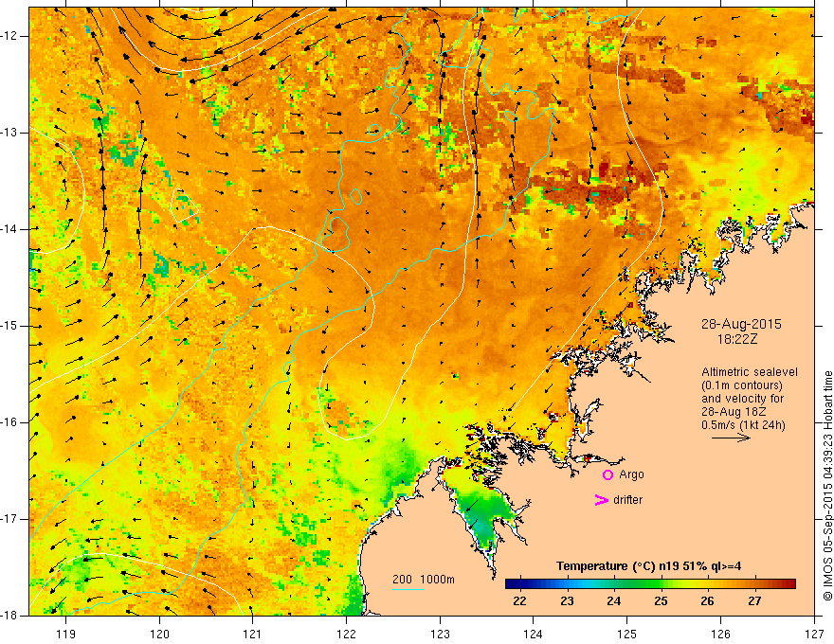Click the '(0.1m contours)' text
The image size is (834, 644).
(x=742, y=385)
